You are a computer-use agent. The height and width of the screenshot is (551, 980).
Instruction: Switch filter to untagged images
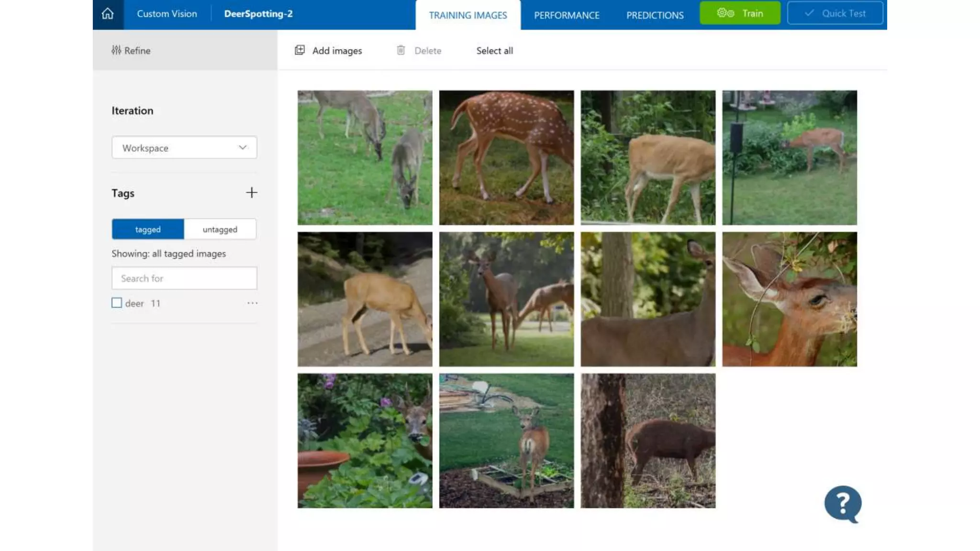pos(220,229)
